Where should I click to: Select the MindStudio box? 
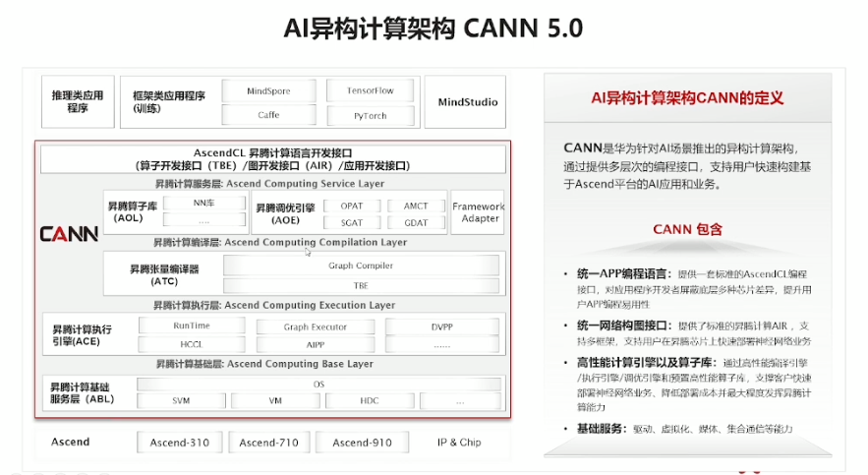pyautogui.click(x=465, y=102)
